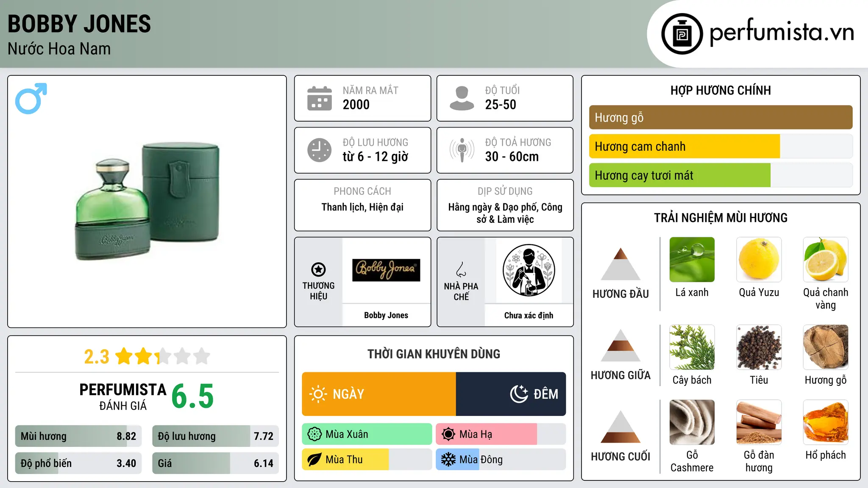Click the male gender symbol icon
This screenshot has width=868, height=488.
[31, 99]
